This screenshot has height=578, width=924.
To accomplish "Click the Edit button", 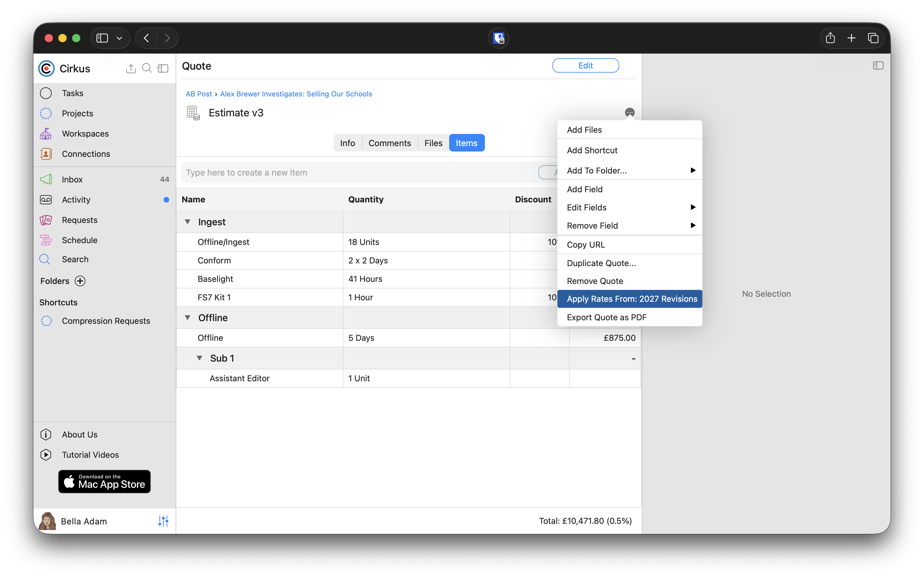I will tap(585, 66).
